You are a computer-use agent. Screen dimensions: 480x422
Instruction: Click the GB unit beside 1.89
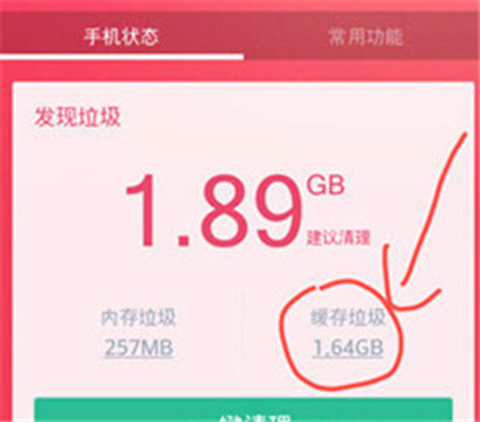(325, 185)
